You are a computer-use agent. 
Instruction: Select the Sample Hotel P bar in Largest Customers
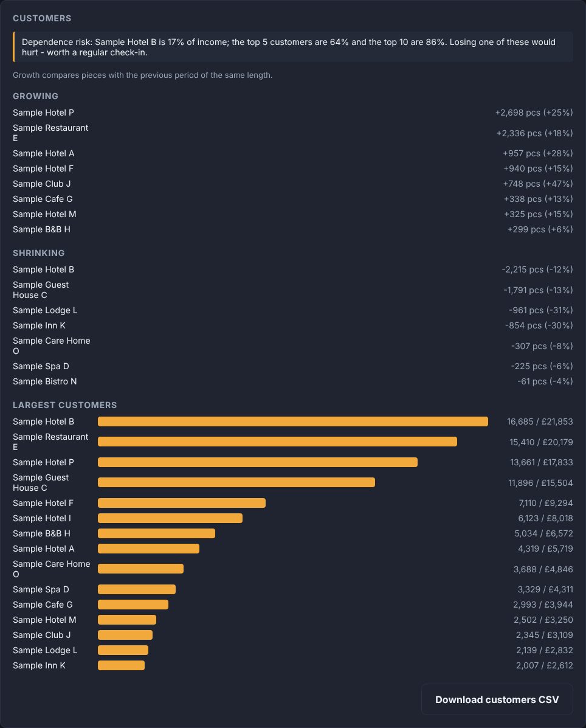[258, 462]
